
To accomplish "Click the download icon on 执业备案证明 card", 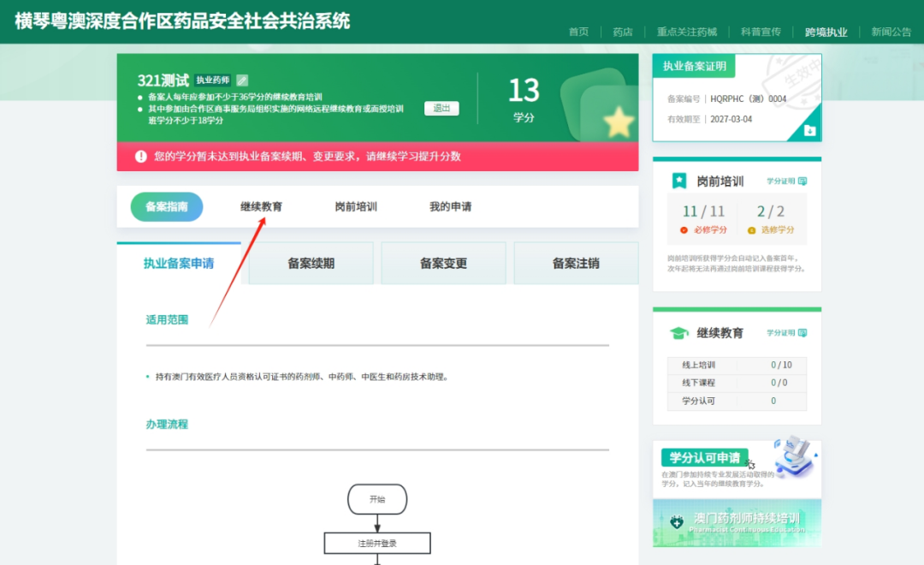I will click(810, 130).
